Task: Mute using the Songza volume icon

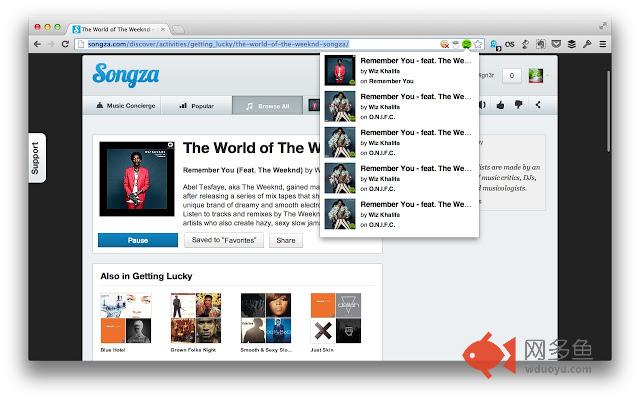Action: (x=482, y=105)
